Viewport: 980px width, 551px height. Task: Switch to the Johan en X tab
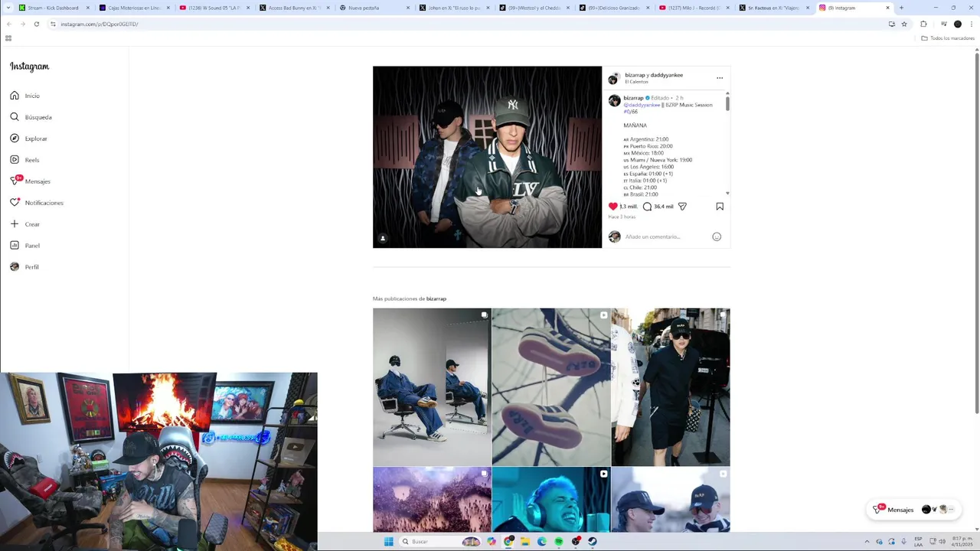point(453,8)
